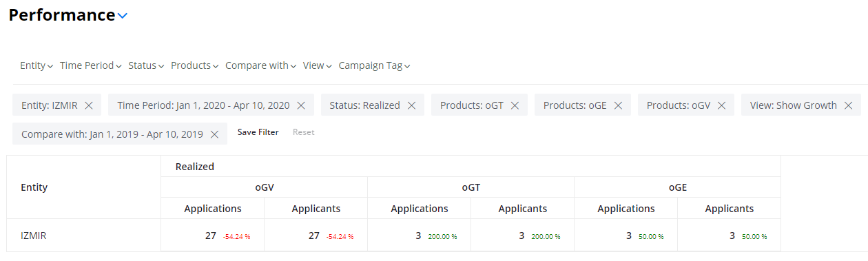Screen dimensions: 868x261
Task: Click the Reset filters link
Action: tap(304, 132)
